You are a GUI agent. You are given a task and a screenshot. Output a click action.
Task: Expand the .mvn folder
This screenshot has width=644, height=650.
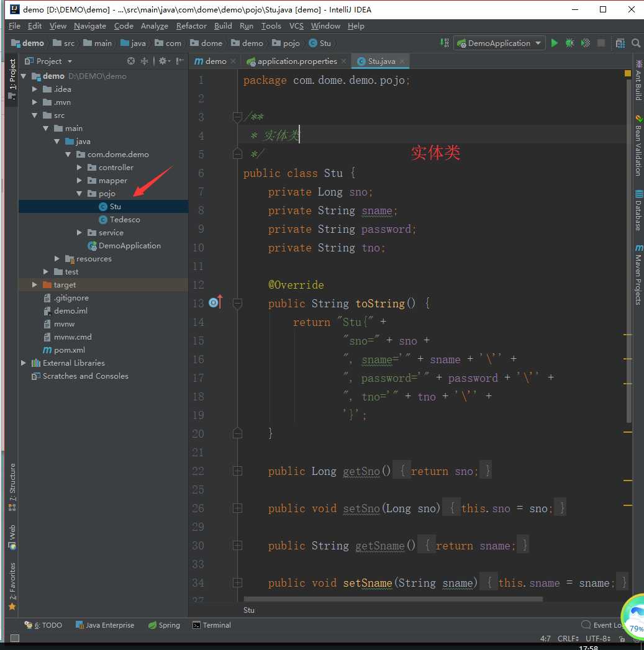tap(35, 102)
